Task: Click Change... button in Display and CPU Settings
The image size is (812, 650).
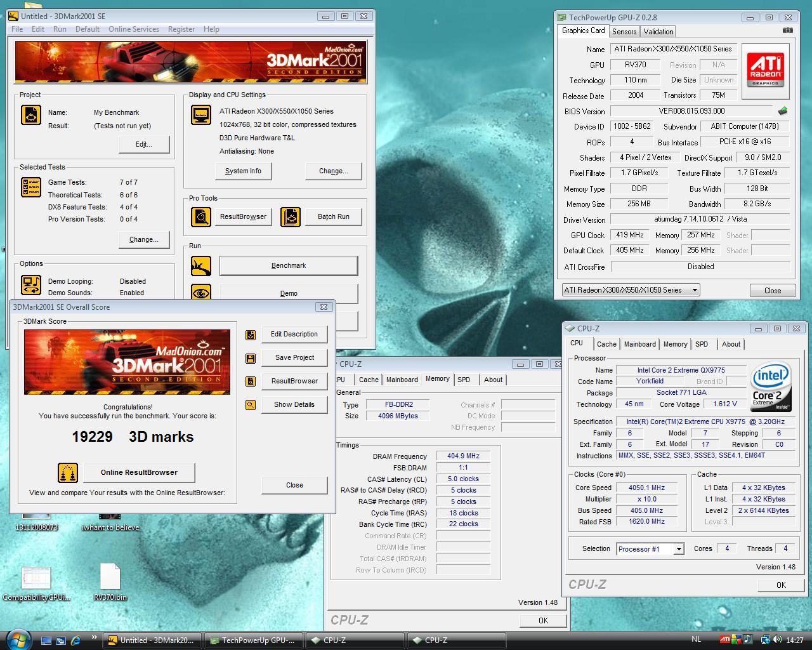Action: pos(334,171)
